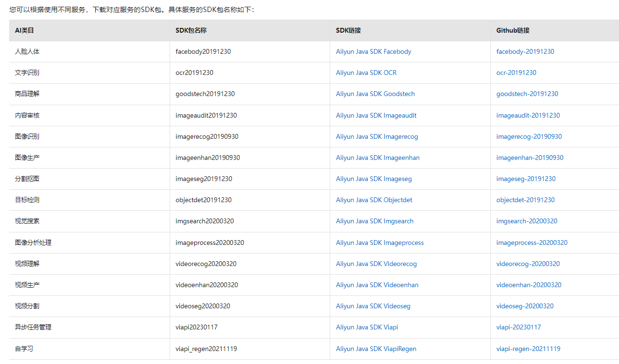Click the imgsearch20200320 package name cell
619x364 pixels.
(x=249, y=221)
